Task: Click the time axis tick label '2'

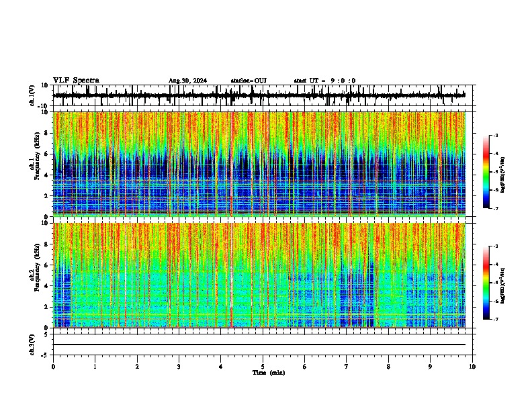Action: (137, 367)
